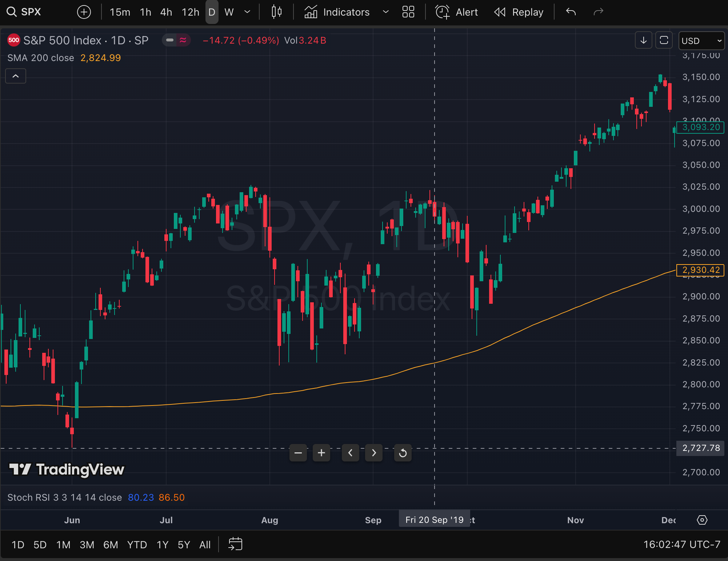The image size is (728, 561).
Task: Set the date range to All
Action: click(205, 545)
